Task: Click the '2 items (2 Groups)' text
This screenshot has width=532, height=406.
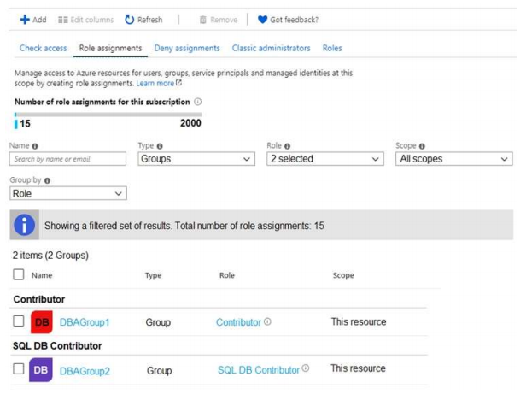Action: pos(50,256)
